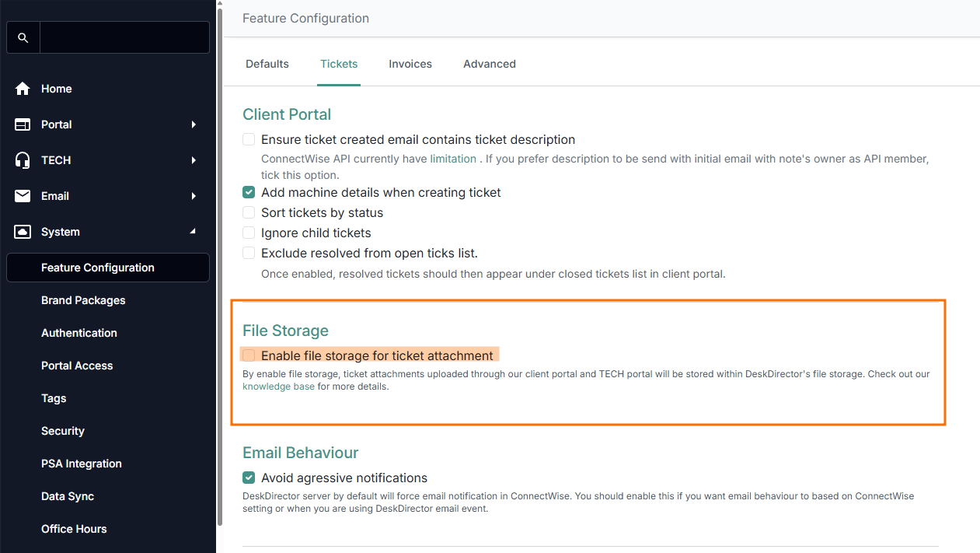980x553 pixels.
Task: Click the Home house icon
Action: pos(23,89)
